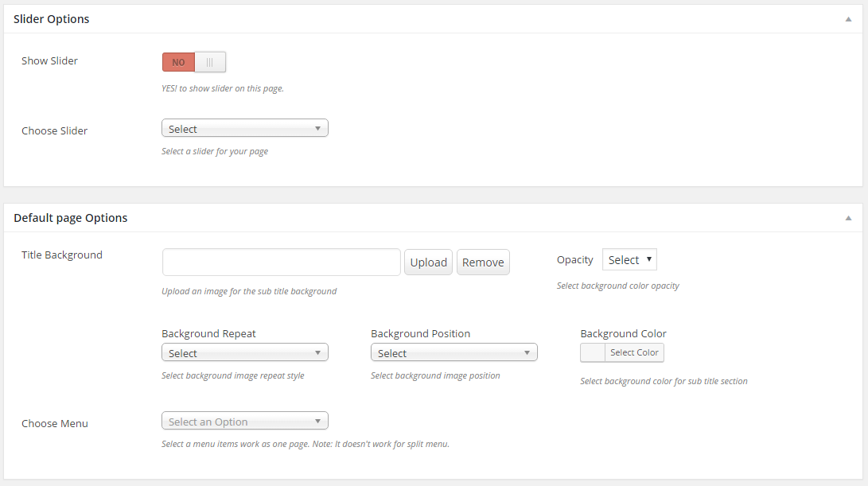Click the Select Color button
The image size is (868, 486).
tap(634, 353)
